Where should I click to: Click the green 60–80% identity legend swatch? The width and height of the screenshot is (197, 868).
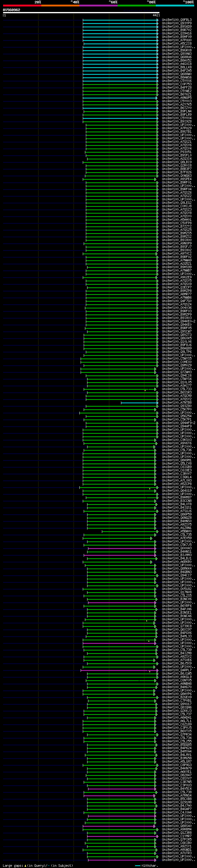point(137,6)
